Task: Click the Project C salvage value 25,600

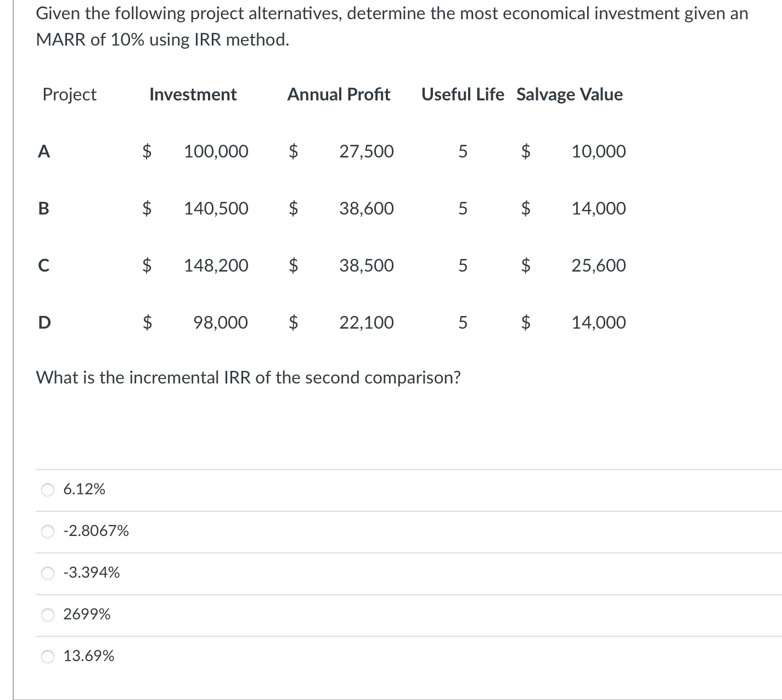Action: point(598,266)
